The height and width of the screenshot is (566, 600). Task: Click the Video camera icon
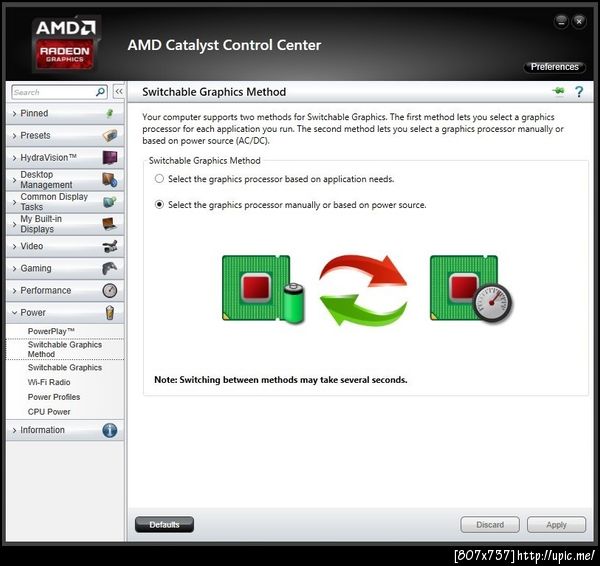click(110, 246)
